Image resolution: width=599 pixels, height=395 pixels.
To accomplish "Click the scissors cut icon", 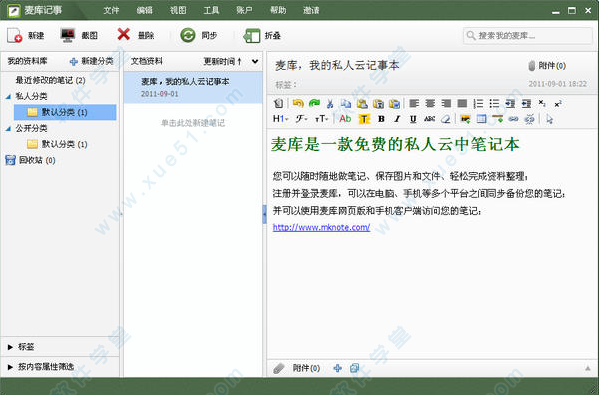I will [x=330, y=103].
